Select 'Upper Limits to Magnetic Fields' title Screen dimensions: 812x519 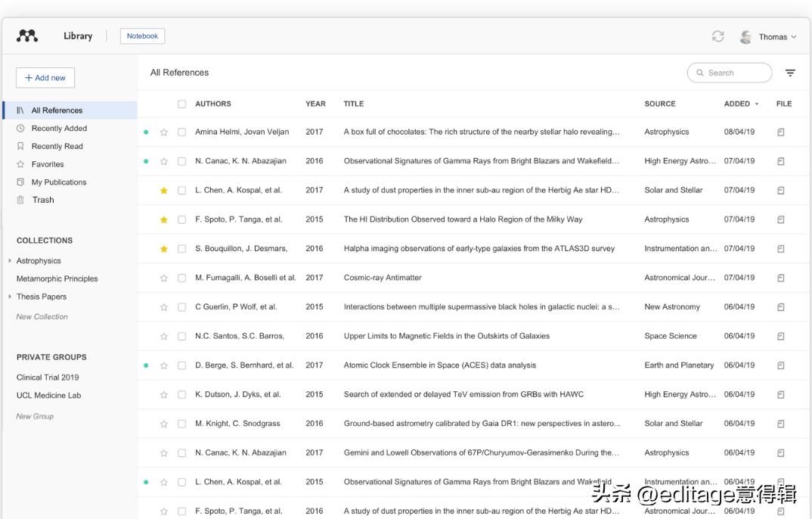tap(446, 336)
